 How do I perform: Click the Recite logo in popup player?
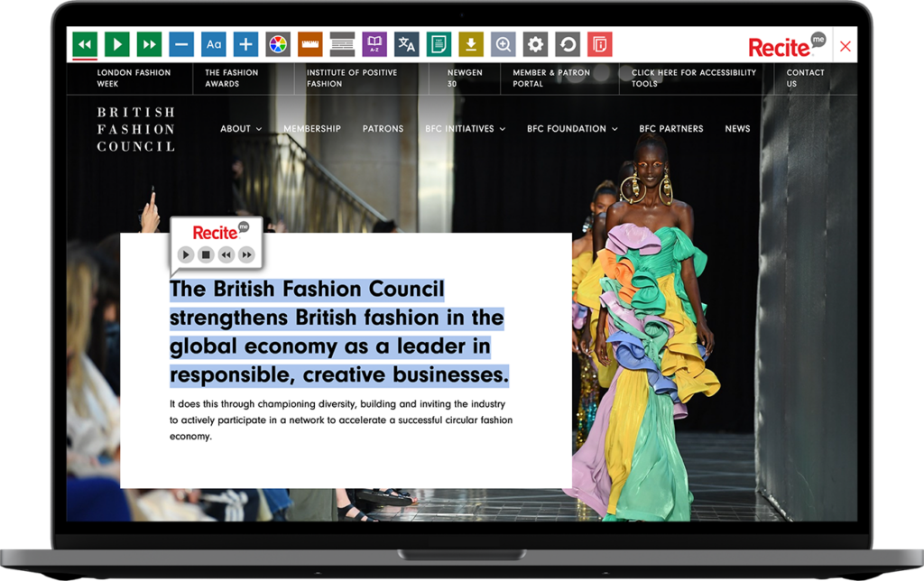coord(220,232)
